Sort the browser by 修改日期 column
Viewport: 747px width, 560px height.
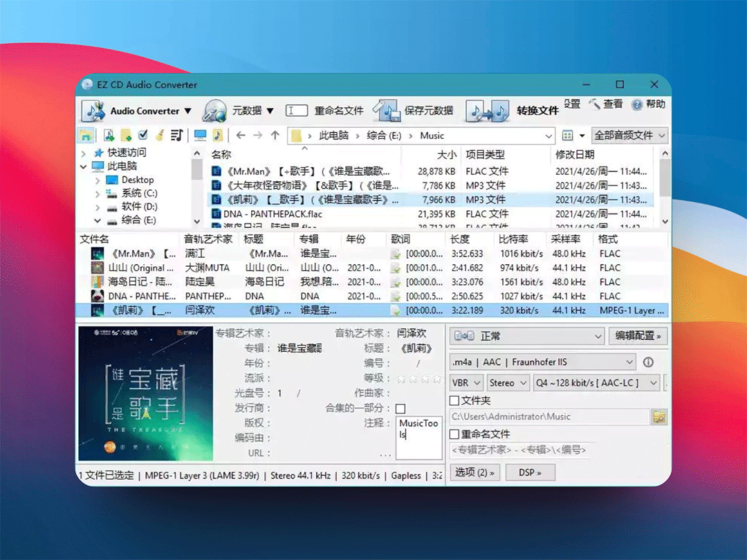click(x=575, y=154)
